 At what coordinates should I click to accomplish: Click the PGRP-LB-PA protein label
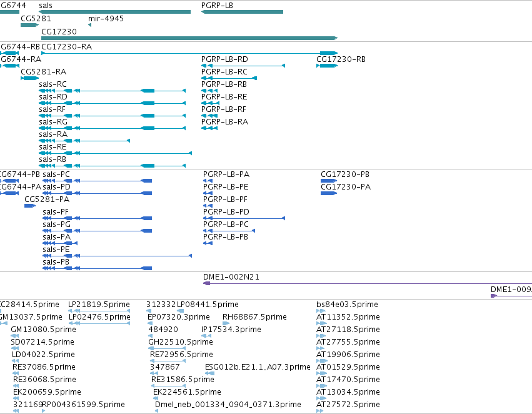point(226,174)
